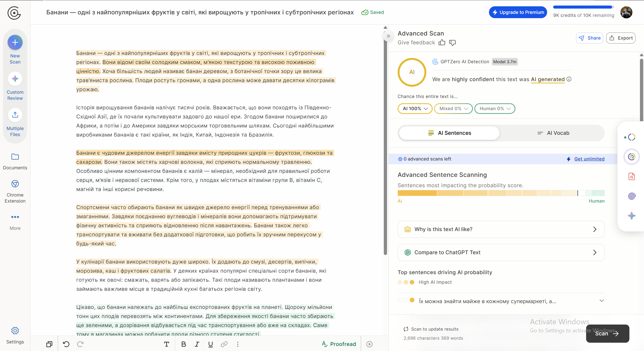Click the GPTZero logo icon
The height and width of the screenshot is (351, 644).
pos(14,13)
